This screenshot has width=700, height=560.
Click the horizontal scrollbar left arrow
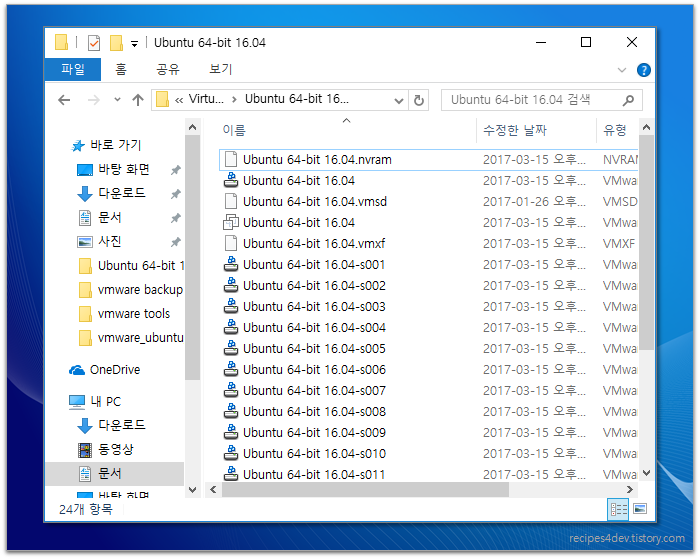coord(213,489)
